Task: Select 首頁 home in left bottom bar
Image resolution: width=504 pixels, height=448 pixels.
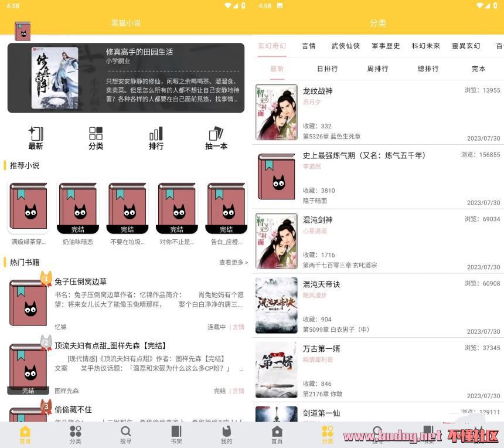Action: [25, 435]
